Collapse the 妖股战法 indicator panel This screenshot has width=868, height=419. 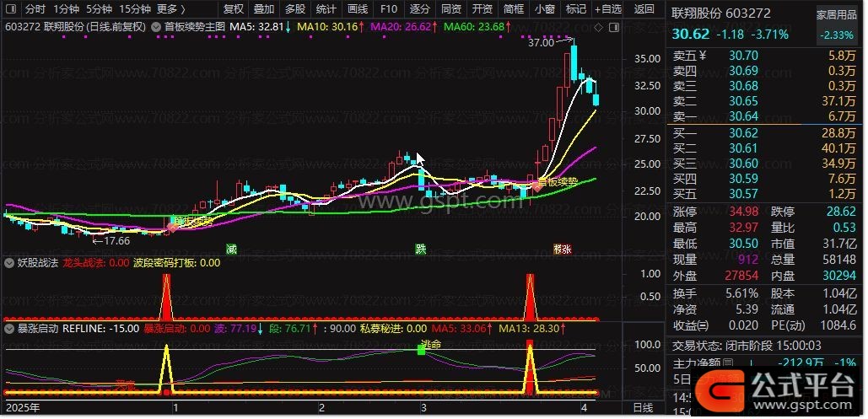coord(9,263)
